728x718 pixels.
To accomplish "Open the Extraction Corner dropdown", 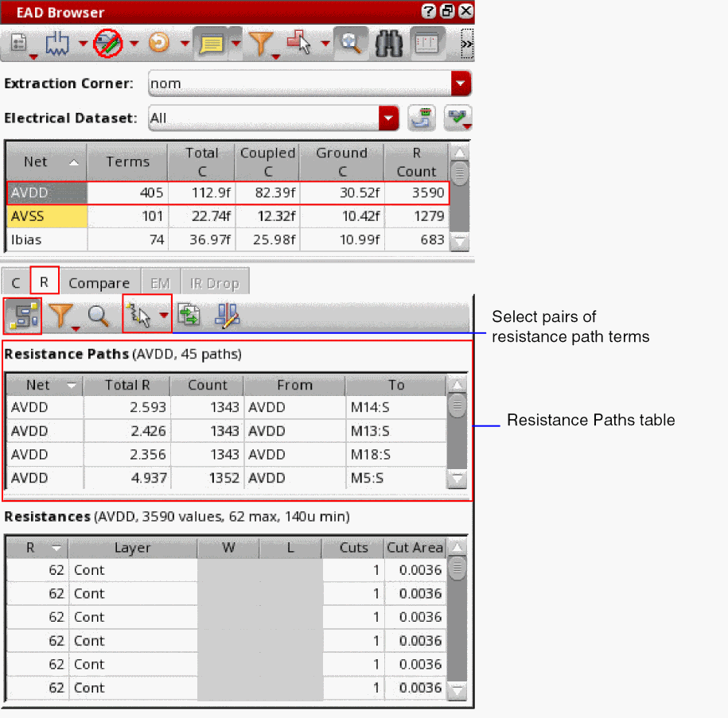I will (461, 83).
